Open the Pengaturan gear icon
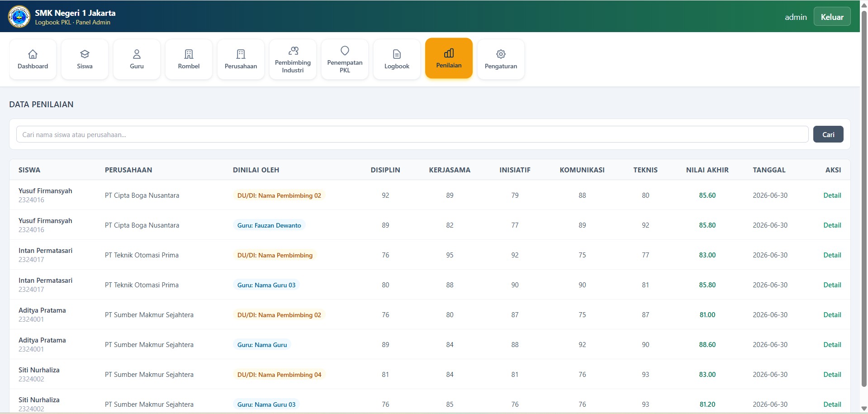Screen dimensions: 868x414 (x=501, y=54)
